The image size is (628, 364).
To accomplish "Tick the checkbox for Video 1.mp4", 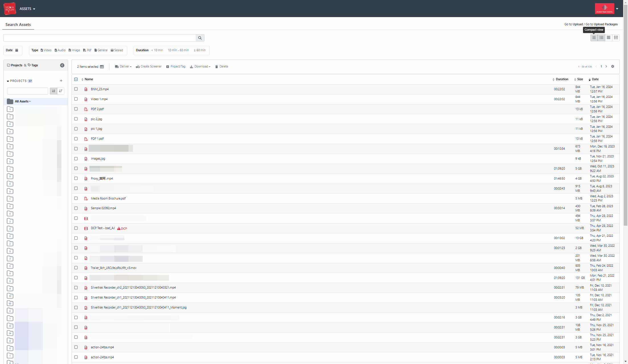I will click(76, 99).
